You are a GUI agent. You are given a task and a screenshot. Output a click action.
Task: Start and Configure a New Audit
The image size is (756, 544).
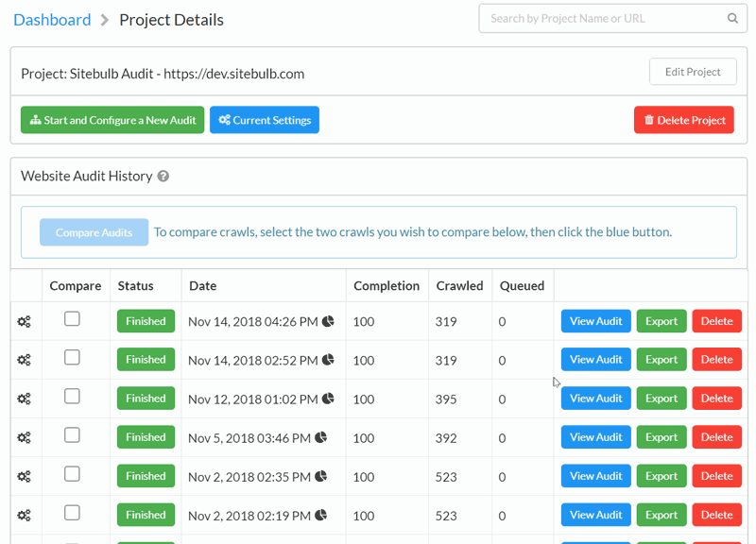(x=112, y=120)
